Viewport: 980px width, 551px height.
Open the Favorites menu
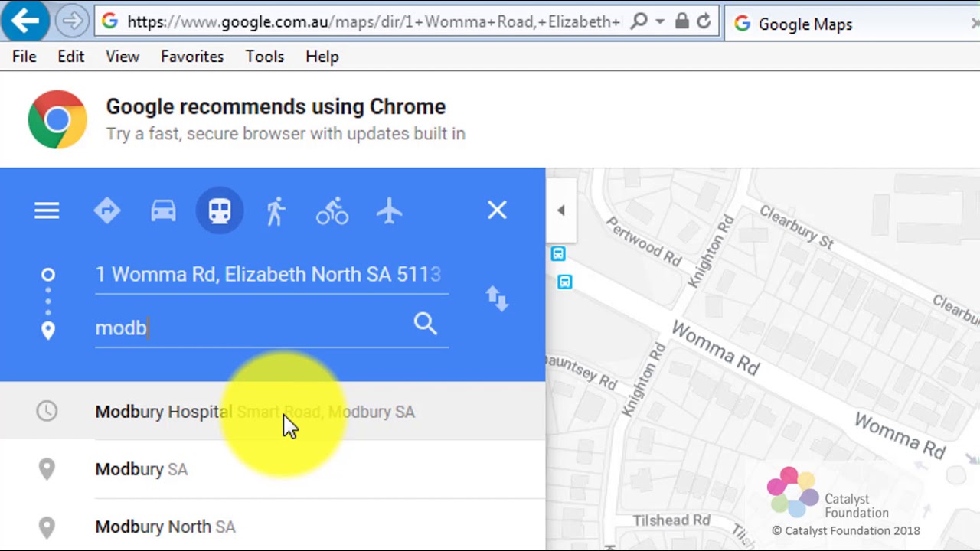[x=192, y=57]
